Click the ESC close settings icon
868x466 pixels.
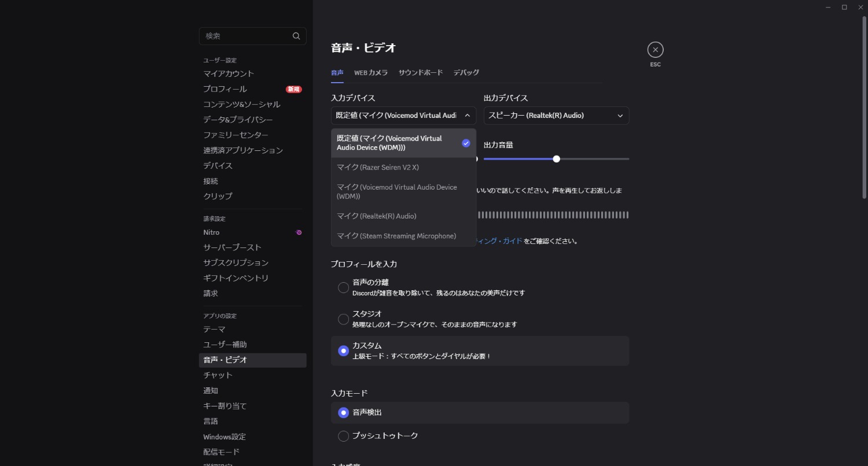coord(655,50)
